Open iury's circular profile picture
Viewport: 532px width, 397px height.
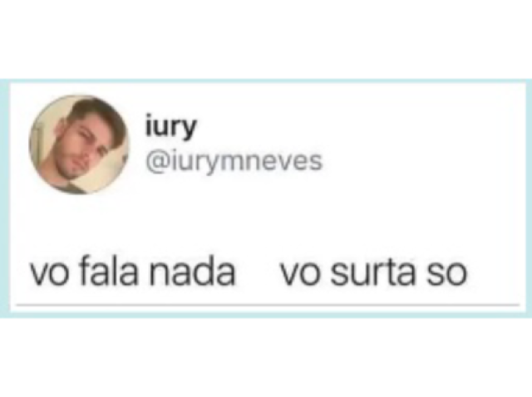[x=80, y=145]
